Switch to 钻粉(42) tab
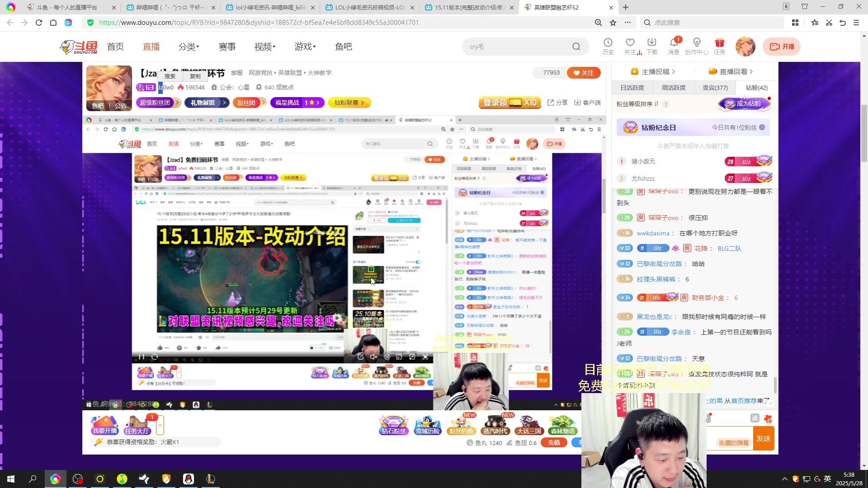This screenshot has height=488, width=868. (x=757, y=88)
